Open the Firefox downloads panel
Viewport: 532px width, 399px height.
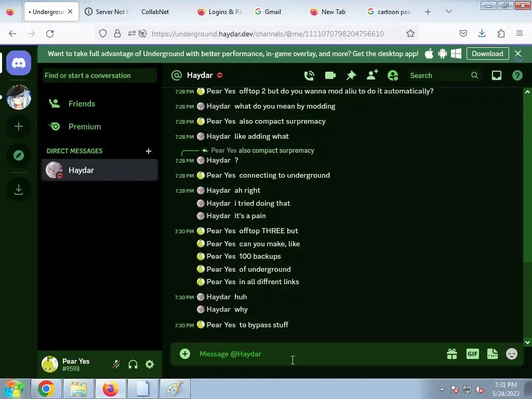482,33
